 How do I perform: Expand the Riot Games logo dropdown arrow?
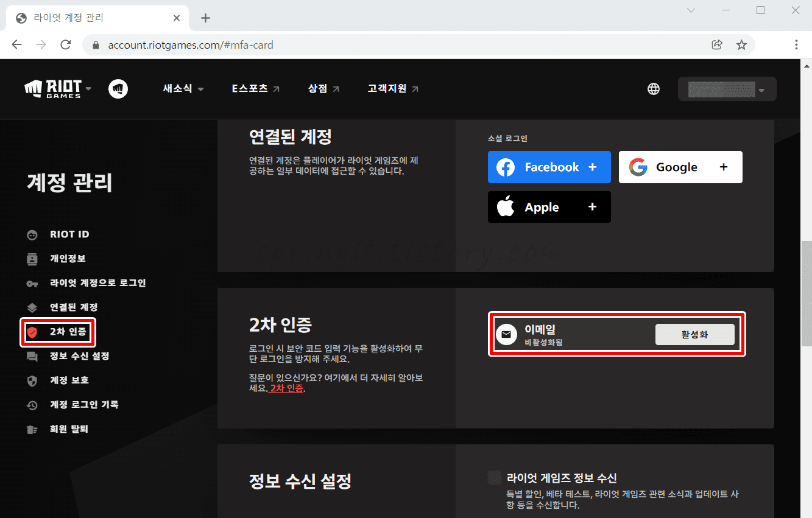88,88
